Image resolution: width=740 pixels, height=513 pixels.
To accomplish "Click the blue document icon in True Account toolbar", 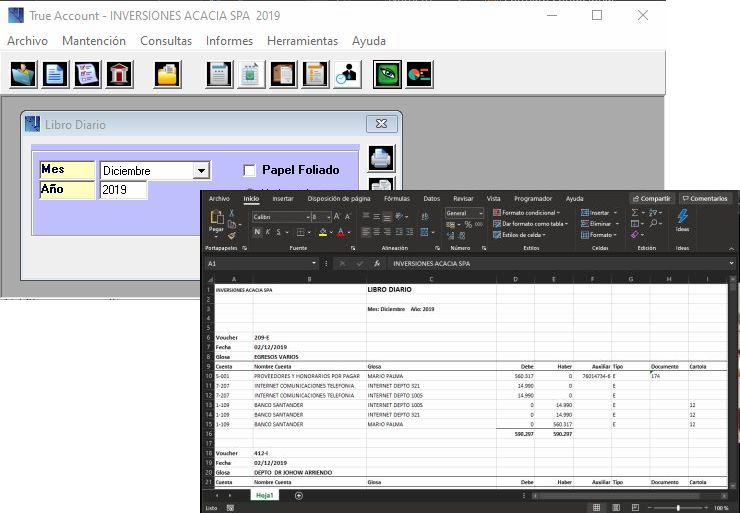I will (55, 74).
